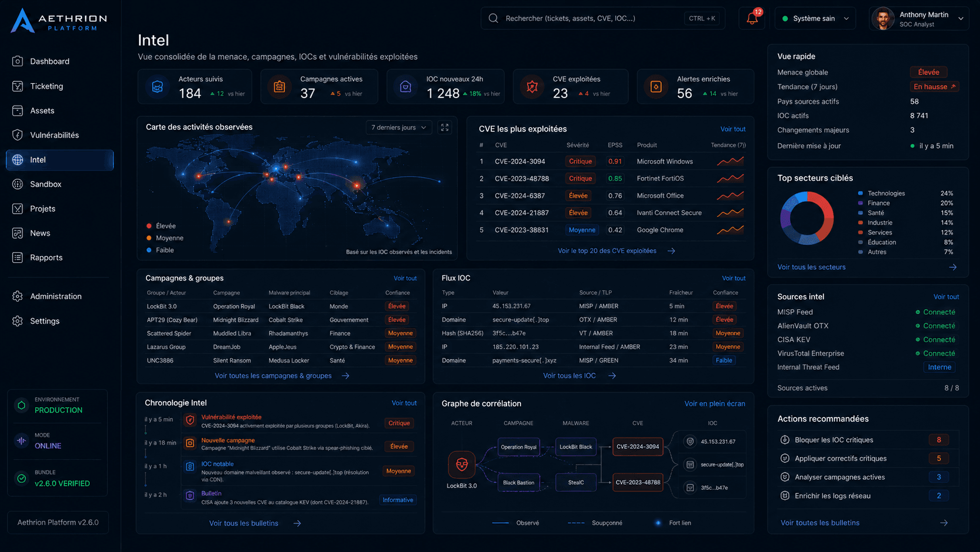Click Voir tout in CVE les plus exploitées
Screen dimensions: 980x552
pyautogui.click(x=733, y=129)
